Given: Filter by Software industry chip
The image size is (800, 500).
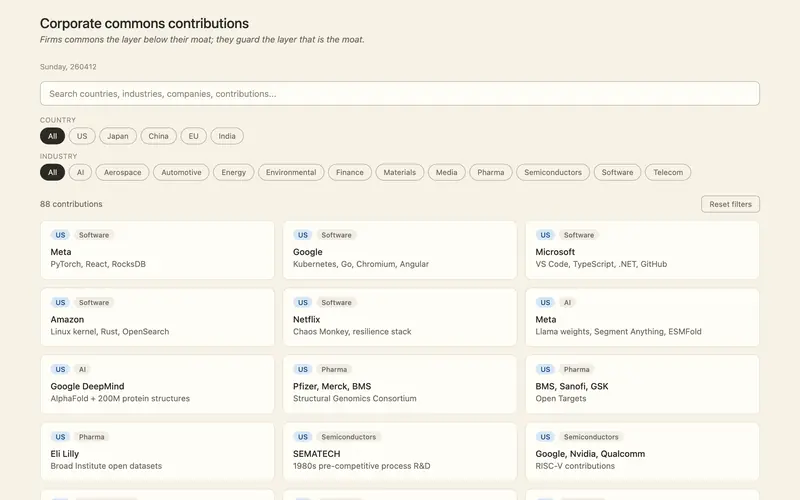Looking at the screenshot, I should (617, 172).
